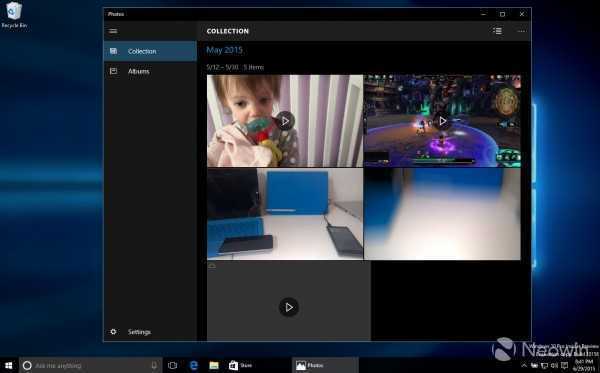Screen dimensions: 600x373
Task: Open the Windows Start menu
Action: pos(8,365)
